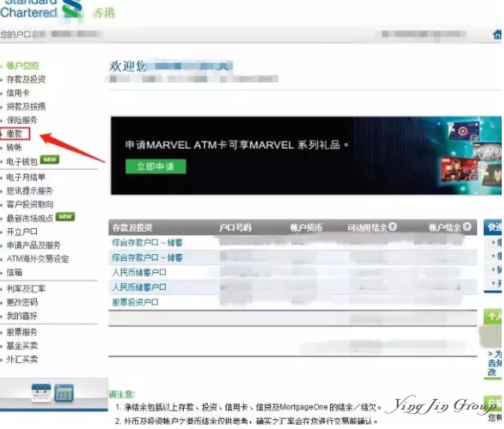Image resolution: width=504 pixels, height=429 pixels.
Task: Open 申请产品及服务 menu item
Action: (34, 245)
